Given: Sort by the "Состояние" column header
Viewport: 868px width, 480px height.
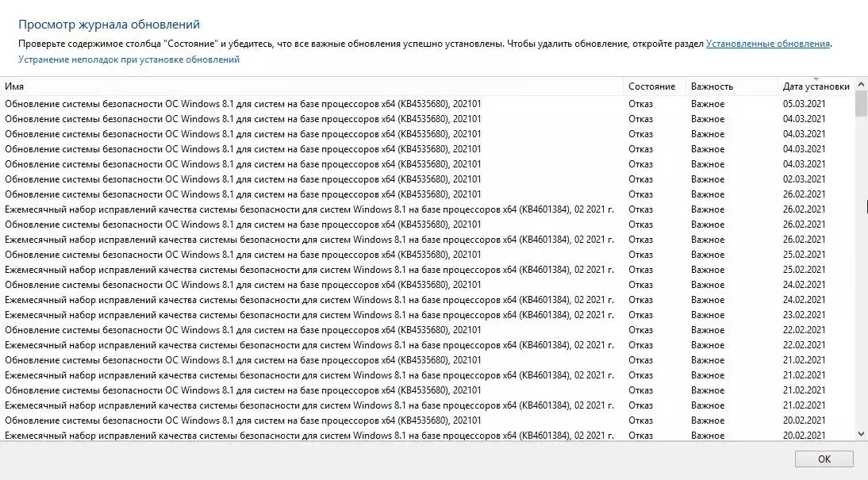Looking at the screenshot, I should (x=655, y=86).
